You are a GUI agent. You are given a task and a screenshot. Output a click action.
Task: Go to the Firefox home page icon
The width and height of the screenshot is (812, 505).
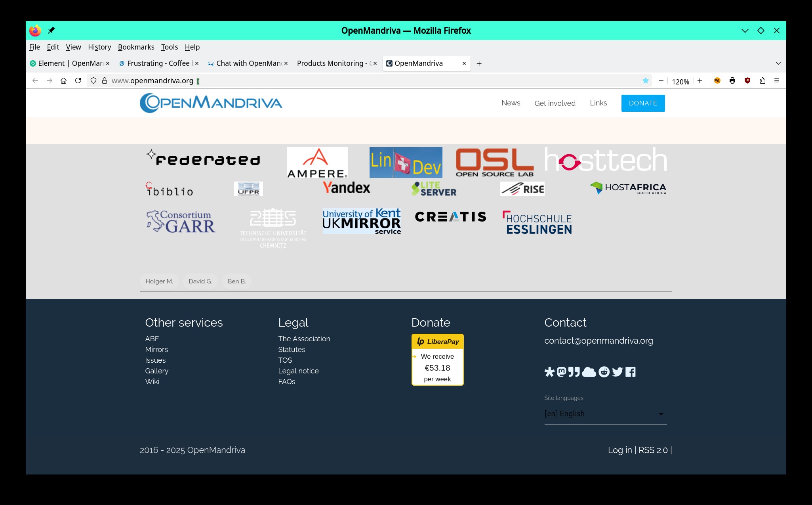click(x=63, y=81)
